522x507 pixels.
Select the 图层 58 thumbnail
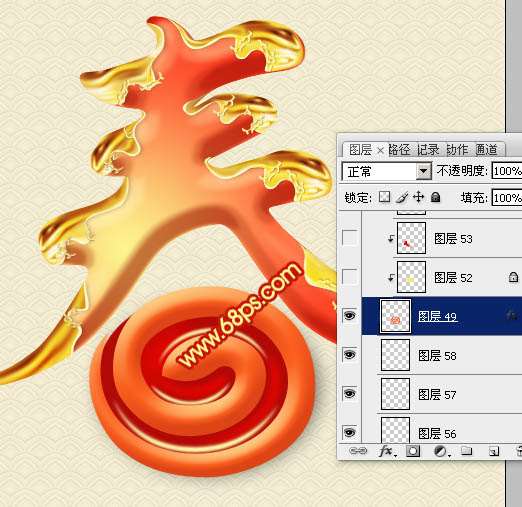395,355
